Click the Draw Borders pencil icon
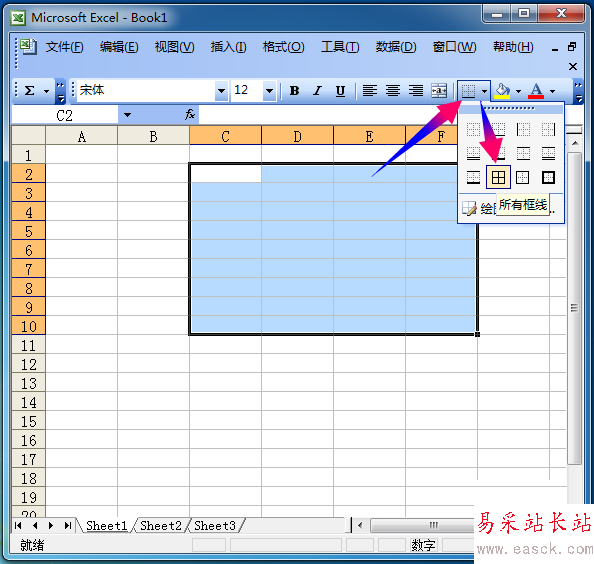This screenshot has height=564, width=594. (469, 208)
